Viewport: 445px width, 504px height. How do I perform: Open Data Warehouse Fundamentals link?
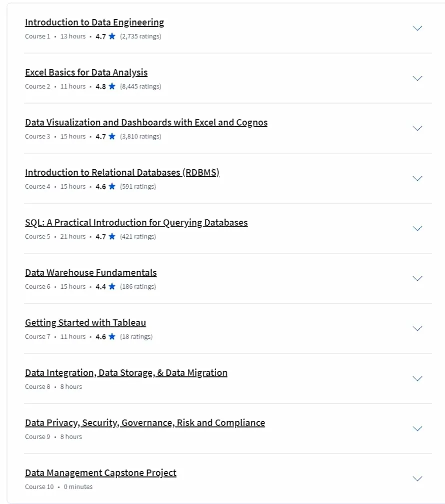pyautogui.click(x=91, y=273)
